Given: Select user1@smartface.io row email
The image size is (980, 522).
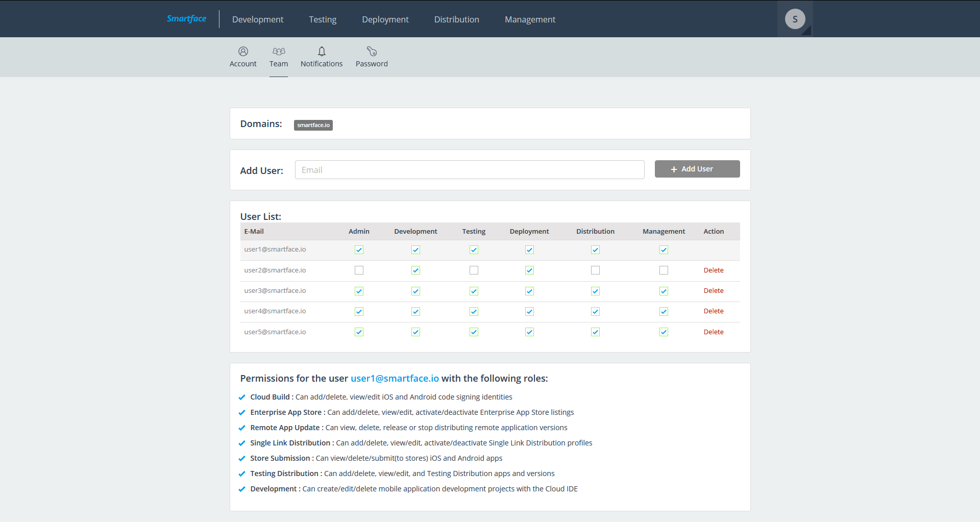Looking at the screenshot, I should pyautogui.click(x=275, y=250).
